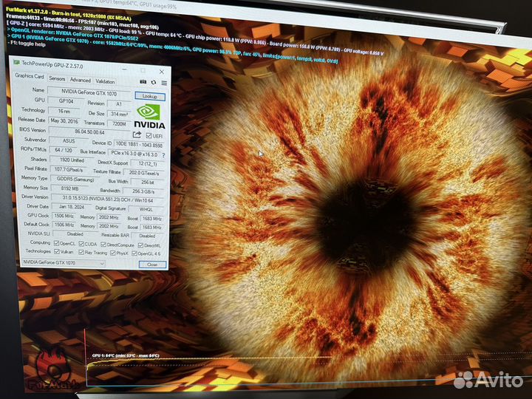Click the BIOS export share icon
This screenshot has height=399, width=532.
click(x=137, y=134)
